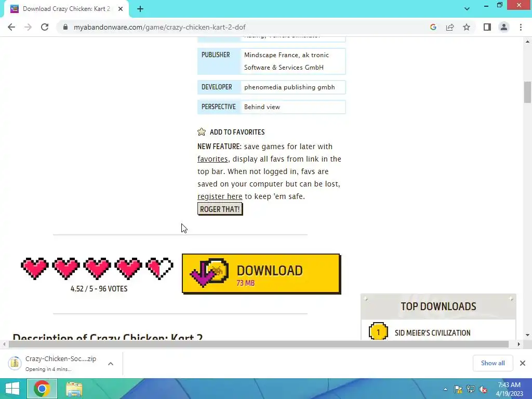The height and width of the screenshot is (399, 532).
Task: Open the favorites link
Action: pyautogui.click(x=212, y=159)
